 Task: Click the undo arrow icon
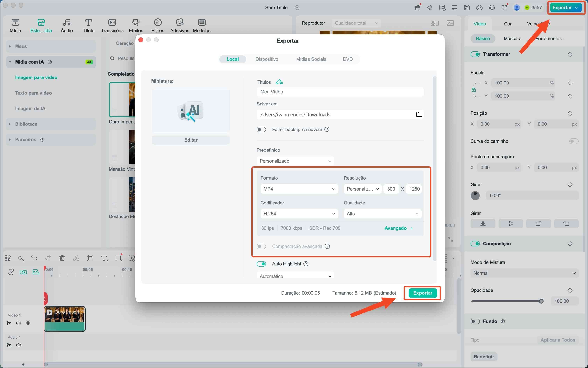click(34, 258)
